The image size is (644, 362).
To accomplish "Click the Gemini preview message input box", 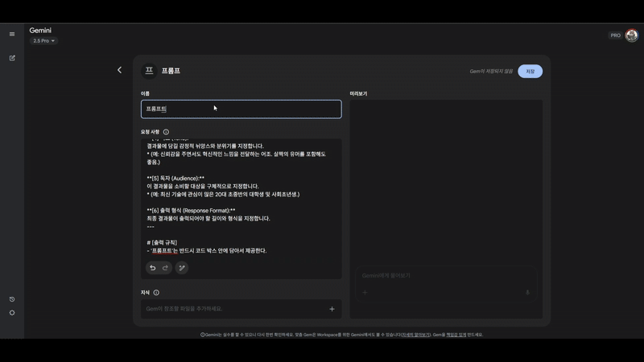I will [x=443, y=276].
